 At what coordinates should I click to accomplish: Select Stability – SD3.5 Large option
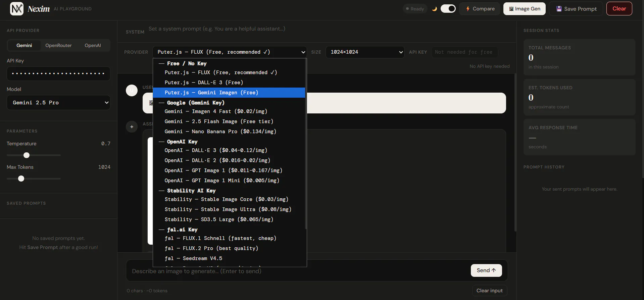[x=229, y=219]
